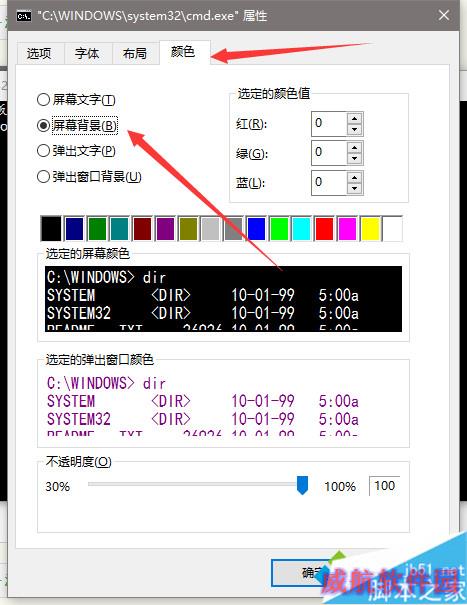The width and height of the screenshot is (467, 605).
Task: Select the 屏幕文字(T) radio button
Action: (x=76, y=100)
